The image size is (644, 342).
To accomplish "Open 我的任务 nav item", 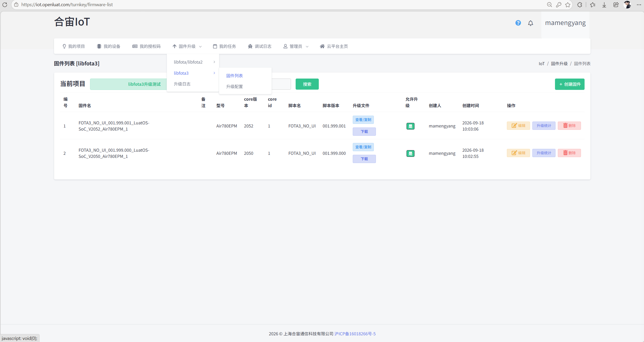I will tap(224, 46).
